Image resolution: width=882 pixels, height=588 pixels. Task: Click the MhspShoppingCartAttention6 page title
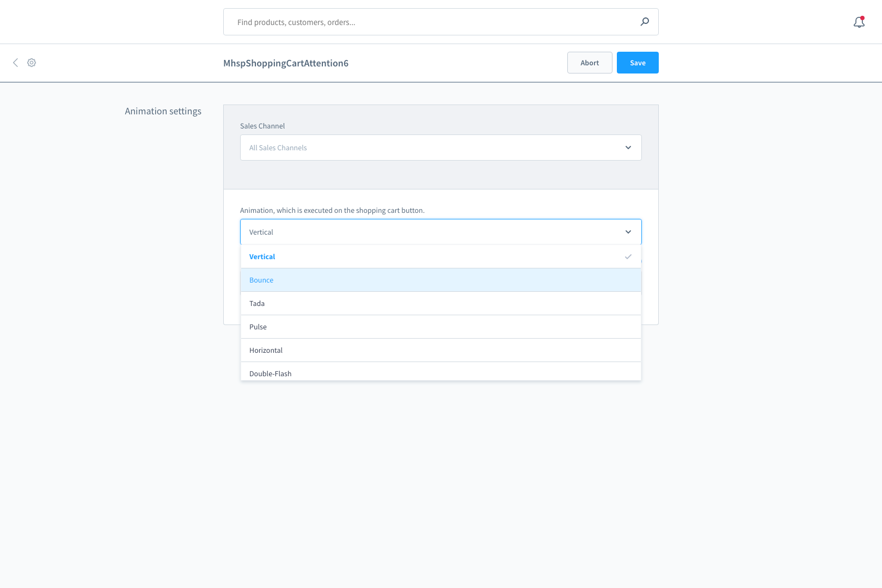[286, 63]
